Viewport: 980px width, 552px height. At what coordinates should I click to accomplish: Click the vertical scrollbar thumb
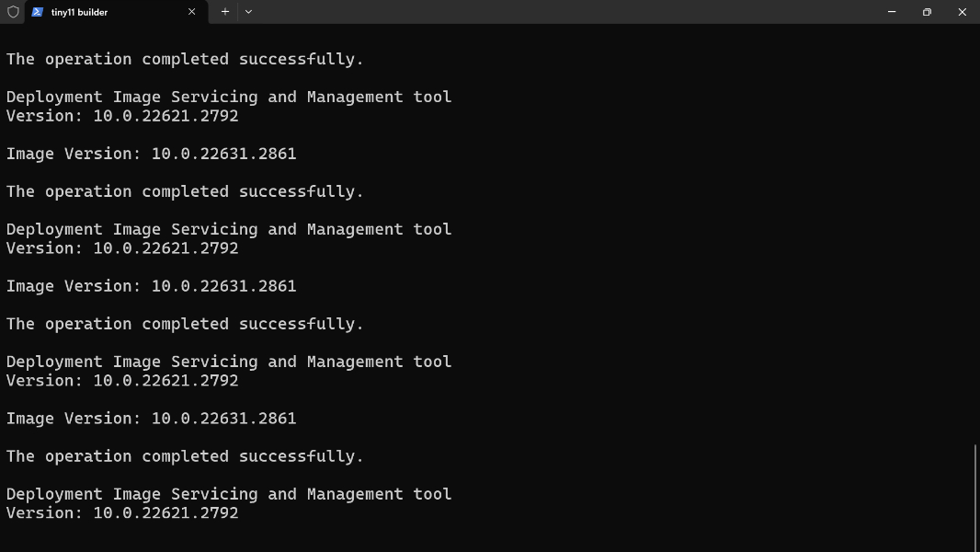[974, 497]
